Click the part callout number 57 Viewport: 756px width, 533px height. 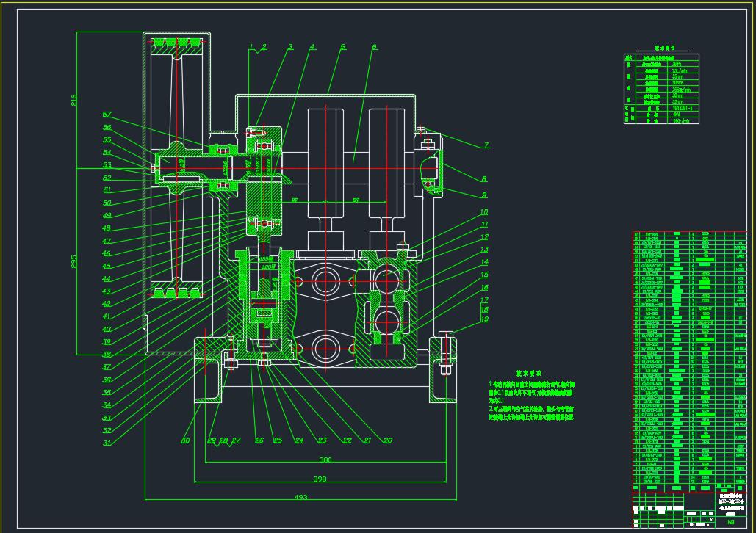pyautogui.click(x=107, y=115)
